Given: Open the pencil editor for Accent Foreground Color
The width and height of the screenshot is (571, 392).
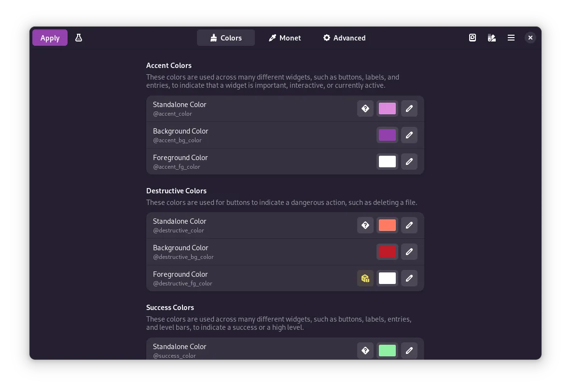Looking at the screenshot, I should tap(409, 162).
